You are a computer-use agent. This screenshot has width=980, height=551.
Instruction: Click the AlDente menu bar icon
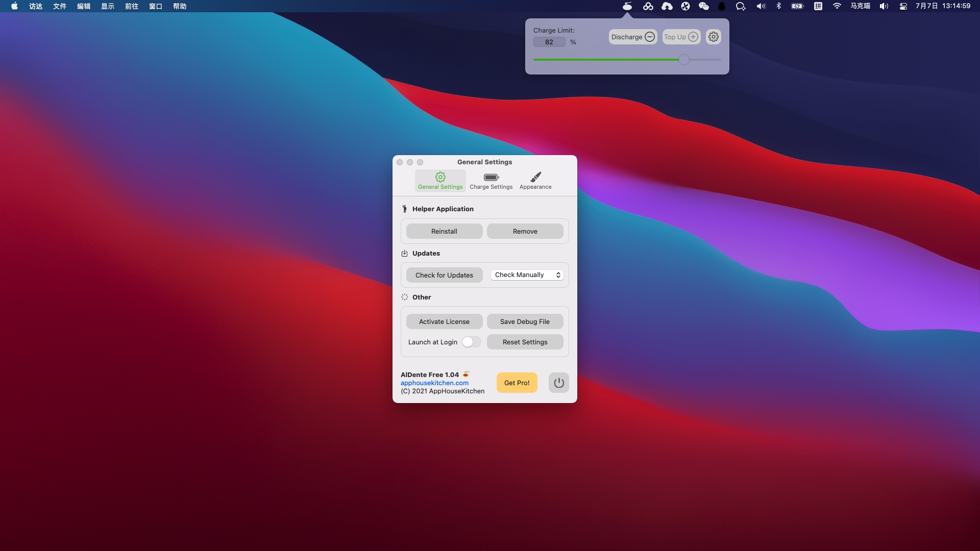click(x=627, y=6)
